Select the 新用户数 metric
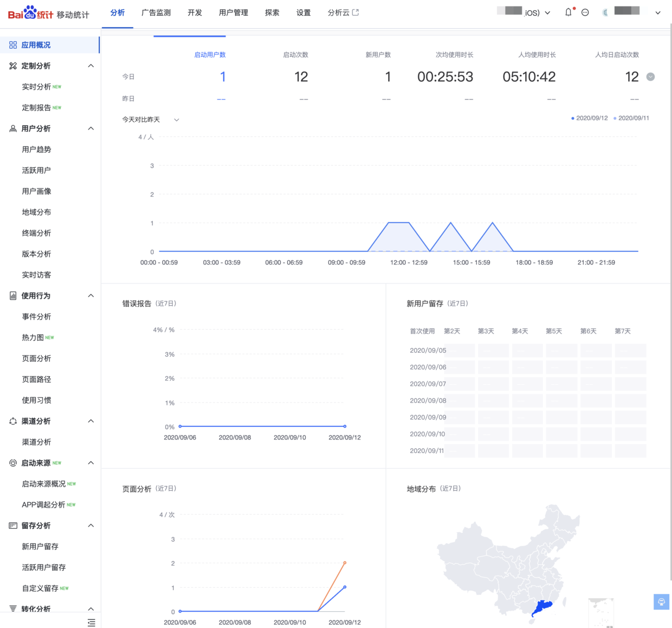 [x=378, y=55]
